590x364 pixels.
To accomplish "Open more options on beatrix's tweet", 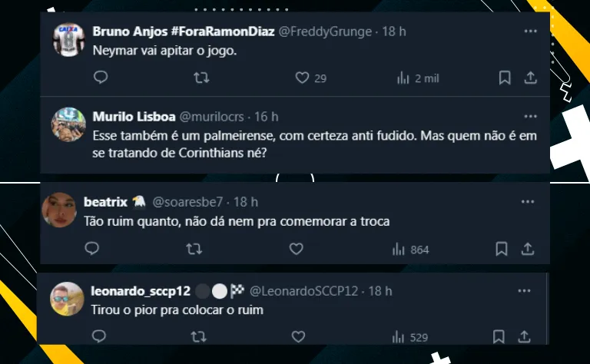I will coord(527,202).
